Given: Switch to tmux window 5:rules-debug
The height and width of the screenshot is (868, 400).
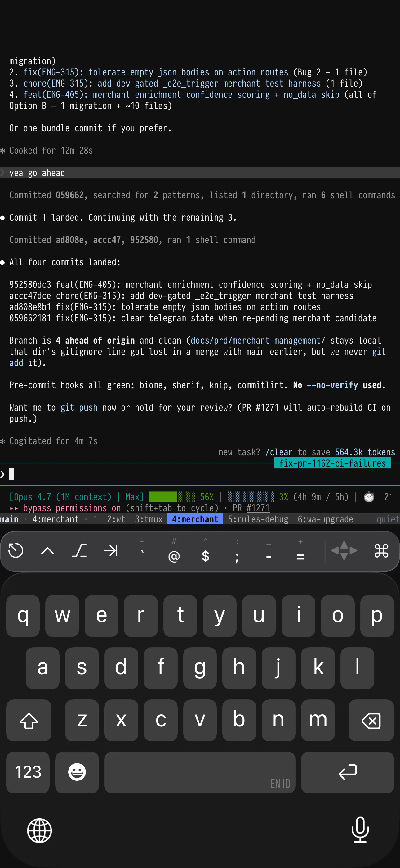Looking at the screenshot, I should coord(258,519).
